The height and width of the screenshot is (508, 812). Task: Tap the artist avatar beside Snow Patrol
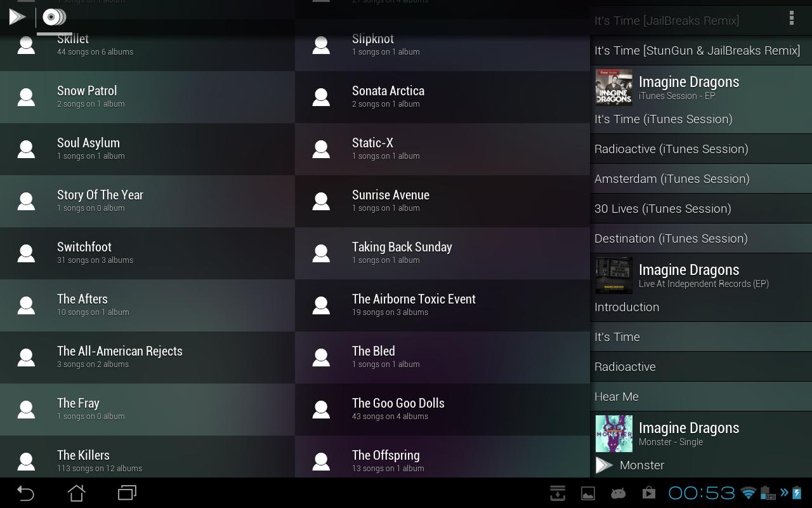[26, 97]
